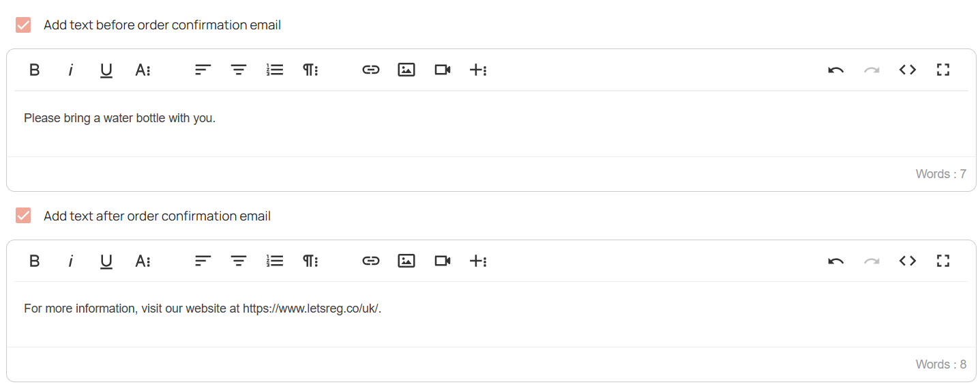This screenshot has height=387, width=980.
Task: Align text left in the before-email editor
Action: 203,70
